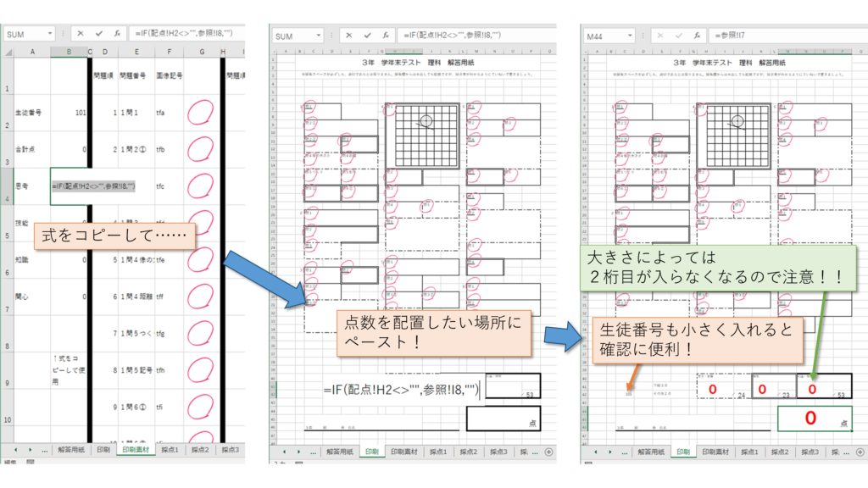Click the score cell showing 0 / 24
The height and width of the screenshot is (488, 868).
point(724,386)
